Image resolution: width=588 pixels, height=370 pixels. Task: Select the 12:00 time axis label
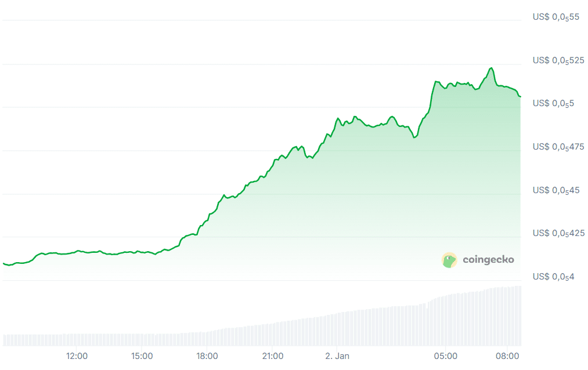[x=77, y=356]
